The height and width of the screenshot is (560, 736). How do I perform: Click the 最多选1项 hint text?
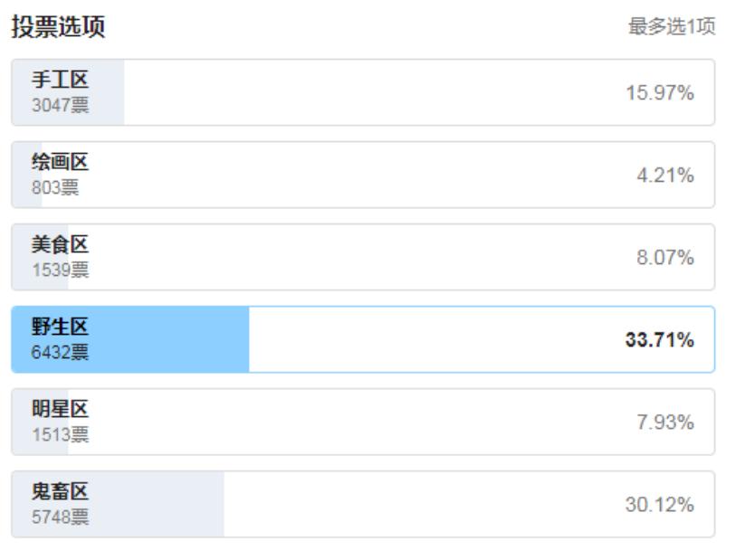tap(672, 28)
